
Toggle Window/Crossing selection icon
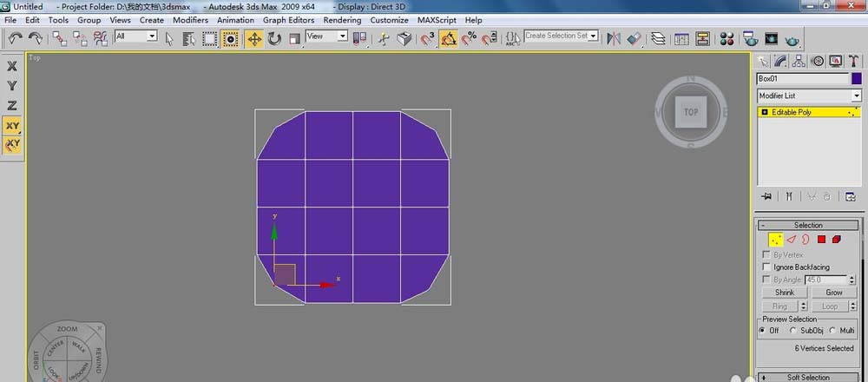[x=230, y=38]
